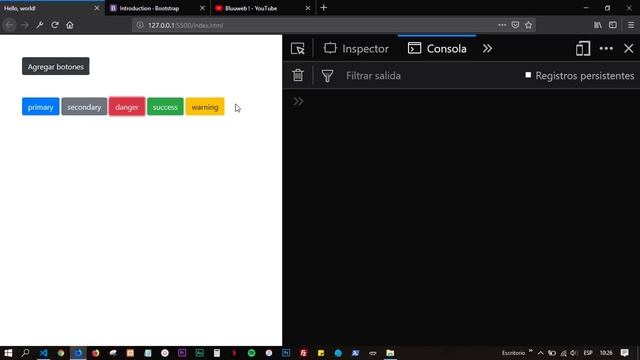Click the blue primary button
This screenshot has width=640, height=360.
coord(40,107)
